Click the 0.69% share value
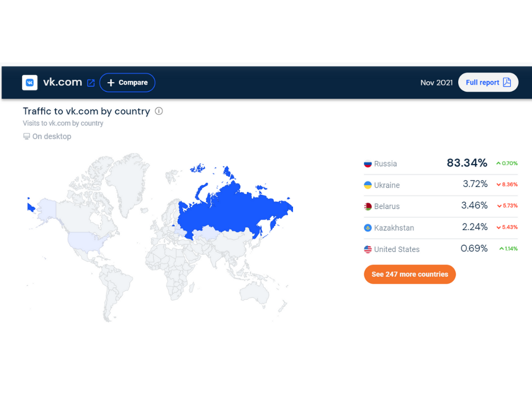 pos(474,248)
